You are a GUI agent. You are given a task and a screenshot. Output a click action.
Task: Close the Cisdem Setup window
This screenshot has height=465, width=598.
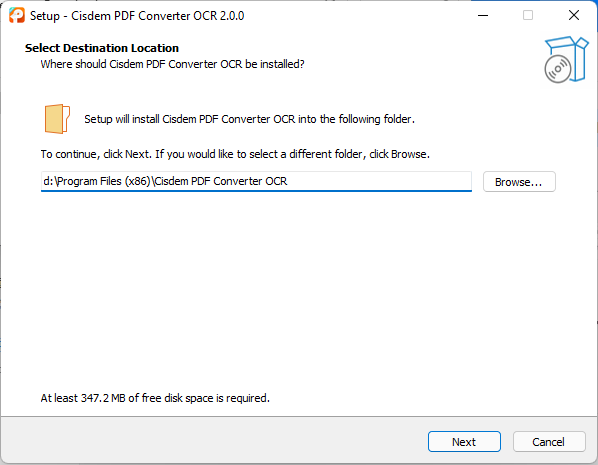[x=574, y=15]
